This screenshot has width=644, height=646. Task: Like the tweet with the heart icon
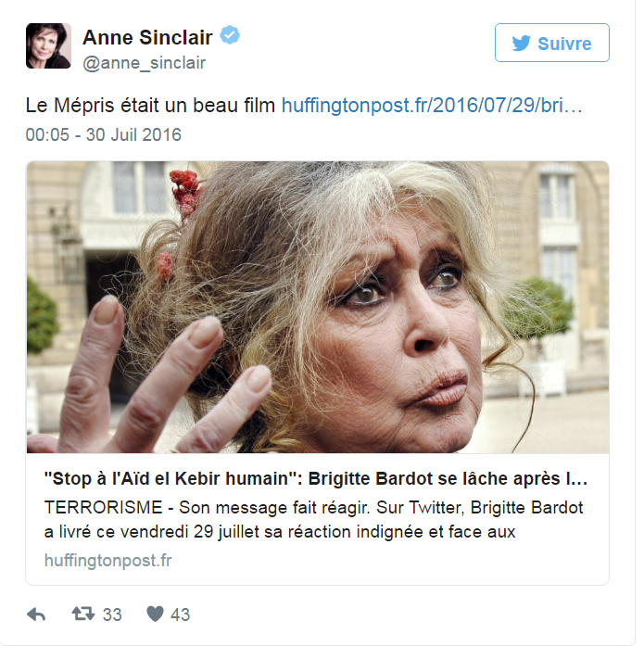coord(156,614)
